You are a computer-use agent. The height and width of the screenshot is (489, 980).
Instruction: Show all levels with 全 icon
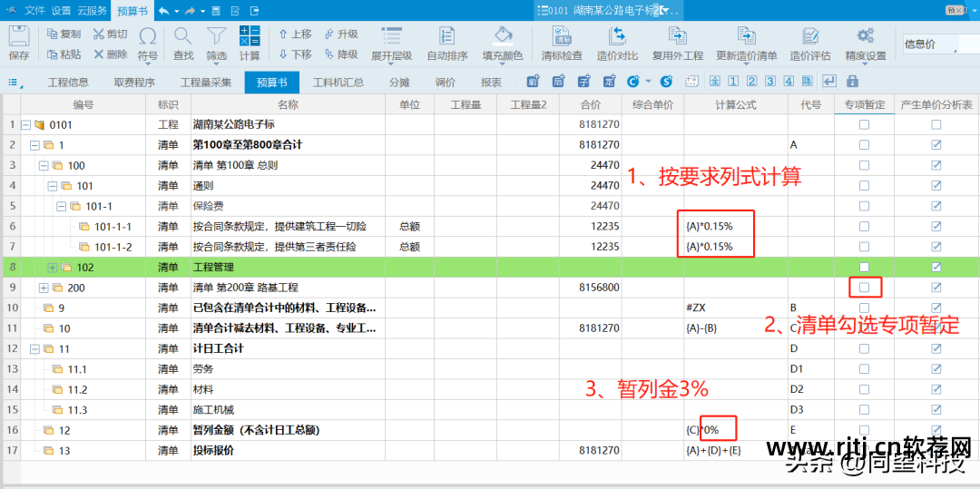715,81
